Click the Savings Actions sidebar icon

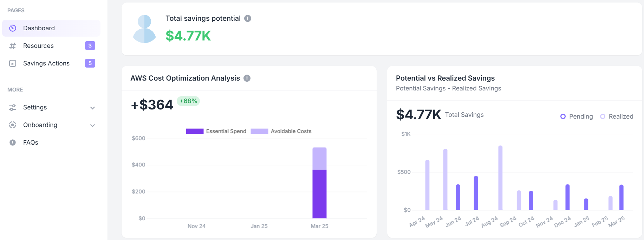(x=13, y=63)
